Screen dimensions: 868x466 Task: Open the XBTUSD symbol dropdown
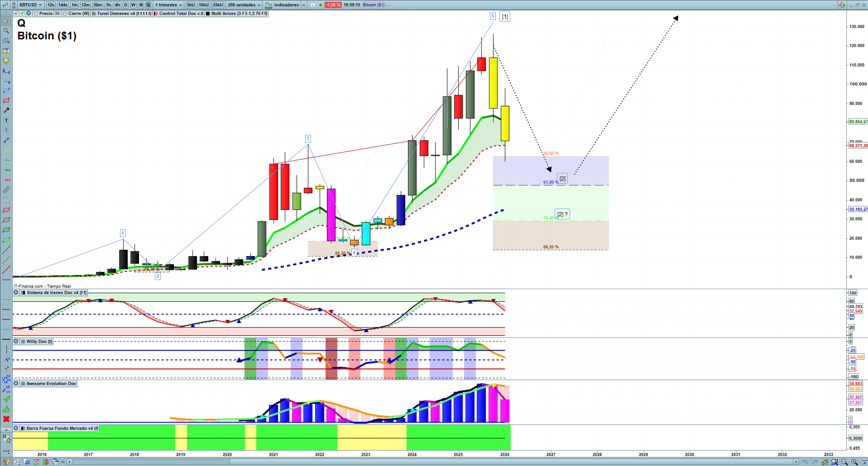coord(31,5)
